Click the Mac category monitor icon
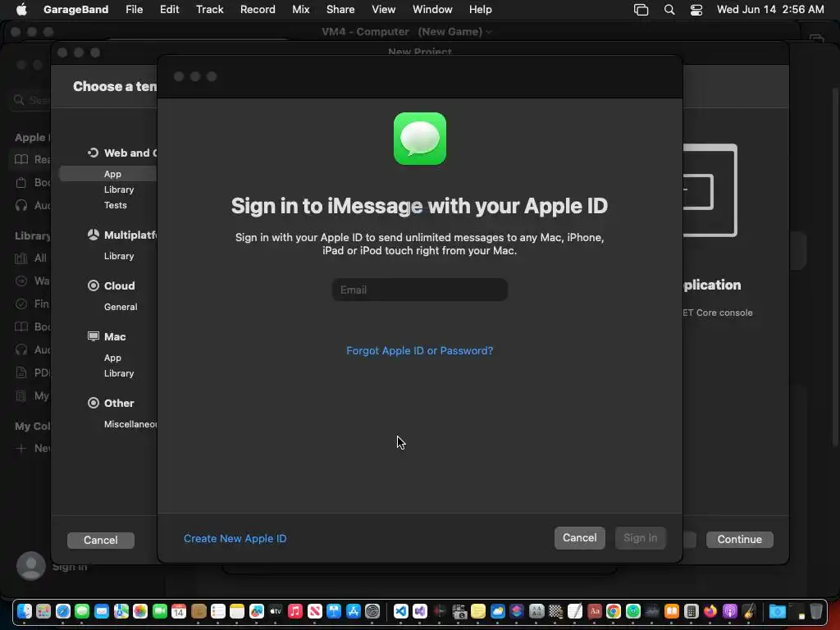 click(94, 336)
